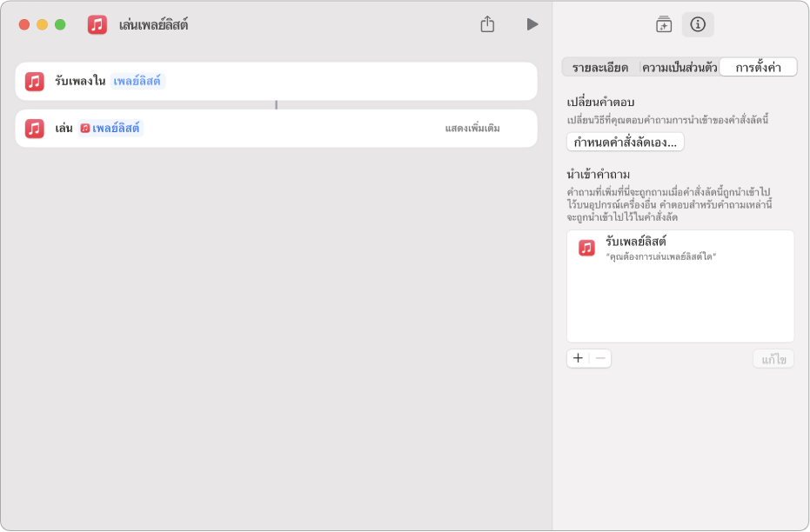
Task: Switch to the รายละเอียด tab
Action: click(600, 68)
